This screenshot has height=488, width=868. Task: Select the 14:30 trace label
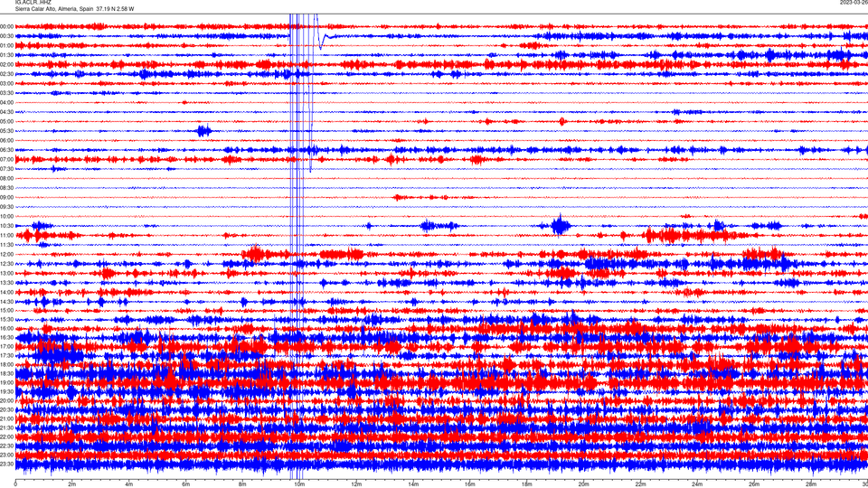tap(6, 302)
